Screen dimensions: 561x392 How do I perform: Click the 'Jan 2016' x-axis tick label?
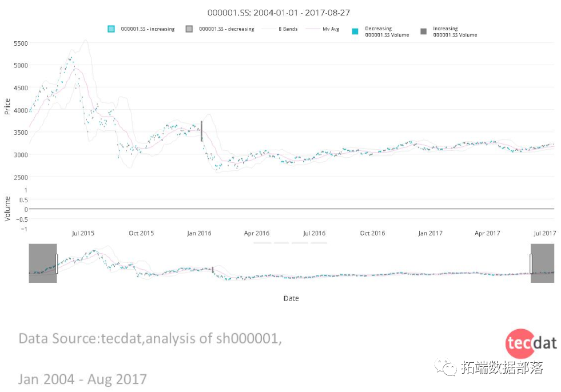point(199,233)
